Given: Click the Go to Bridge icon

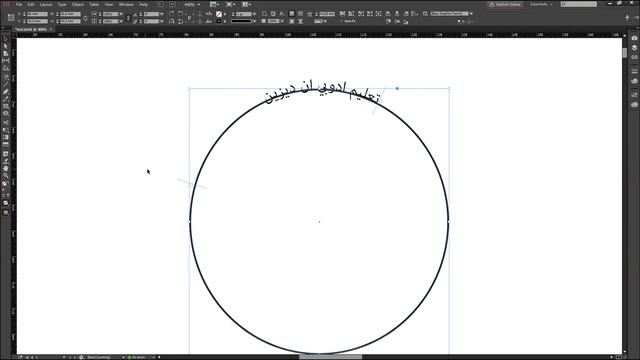Looking at the screenshot, I should (x=160, y=4).
